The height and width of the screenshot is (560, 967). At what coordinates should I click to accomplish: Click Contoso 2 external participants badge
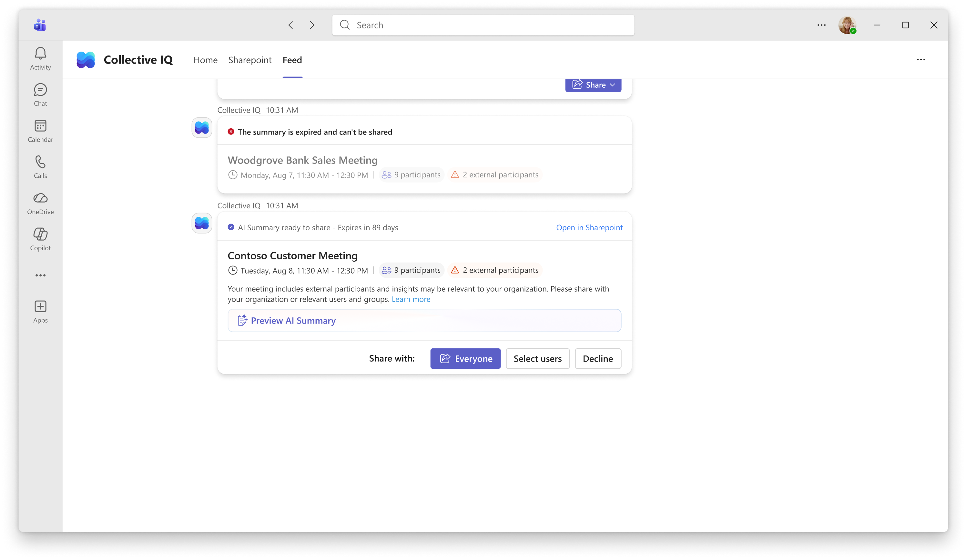click(494, 270)
